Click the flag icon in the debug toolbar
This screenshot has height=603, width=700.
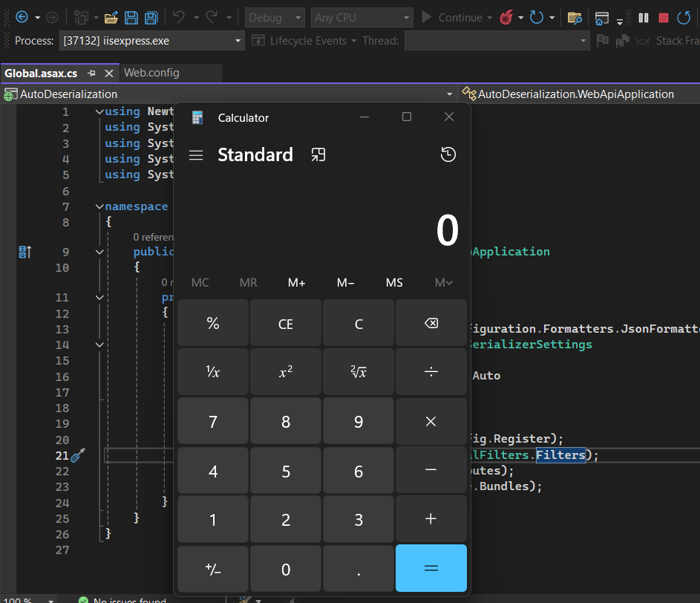(602, 41)
